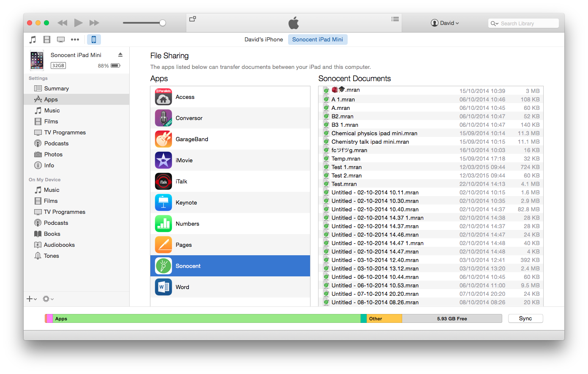The width and height of the screenshot is (588, 374).
Task: Open the search options magnifier dropdown
Action: pyautogui.click(x=494, y=24)
